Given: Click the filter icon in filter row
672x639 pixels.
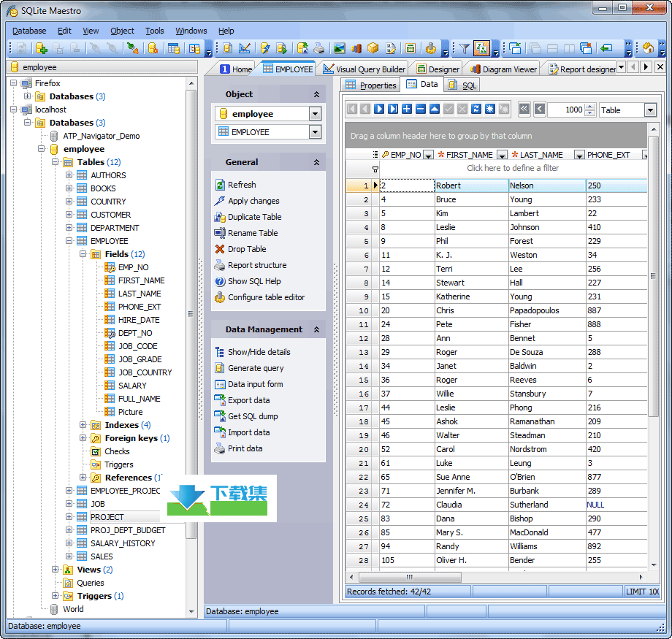Looking at the screenshot, I should [x=375, y=169].
